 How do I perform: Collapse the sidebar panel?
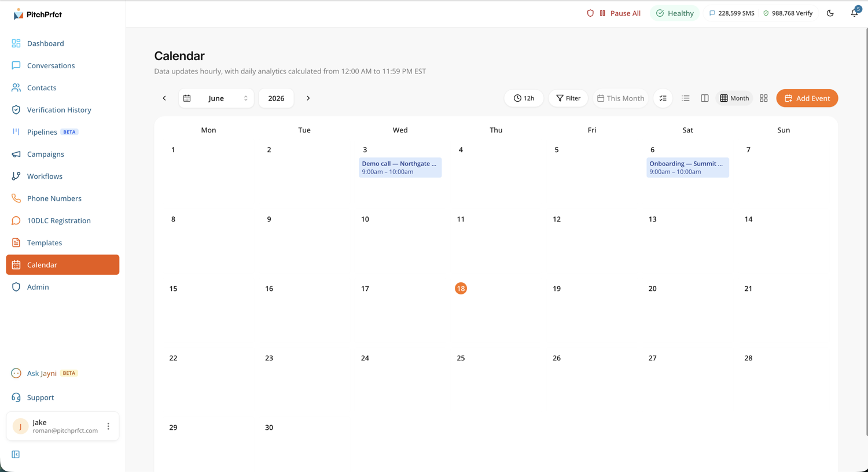pos(16,455)
